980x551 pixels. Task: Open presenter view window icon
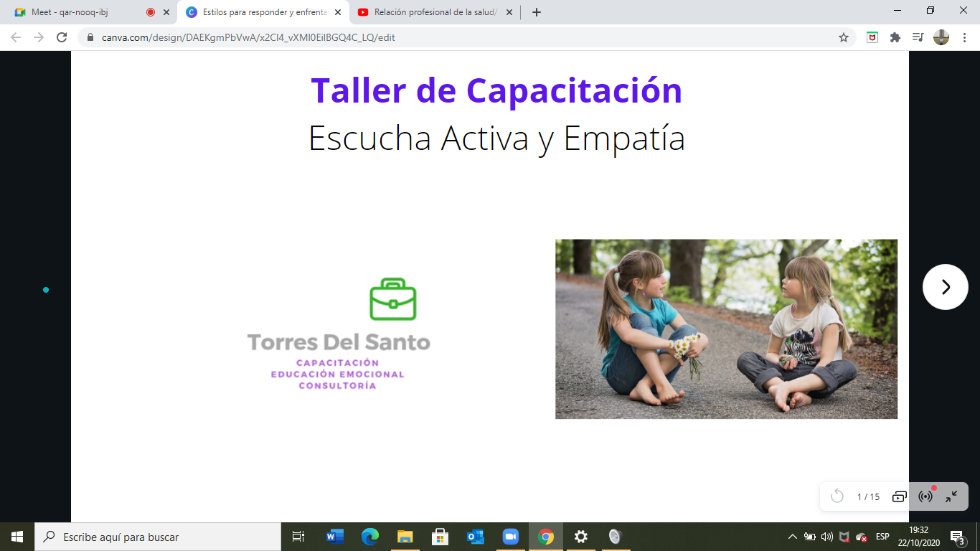tap(899, 496)
